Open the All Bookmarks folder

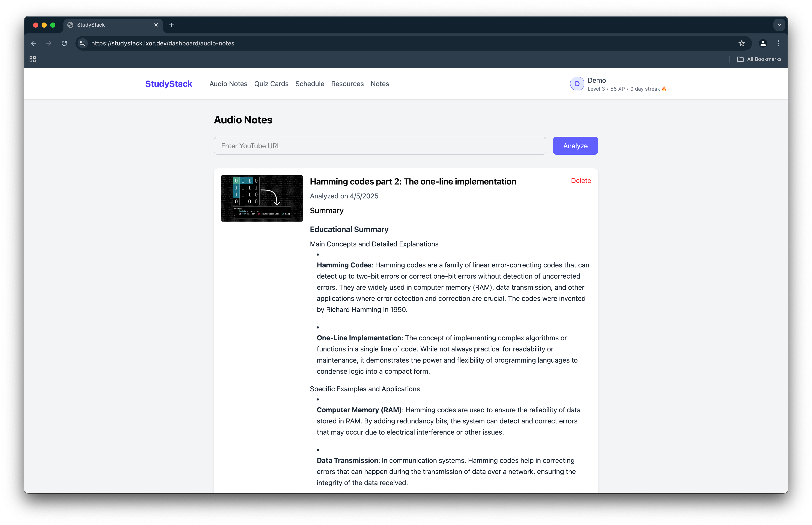tap(759, 59)
